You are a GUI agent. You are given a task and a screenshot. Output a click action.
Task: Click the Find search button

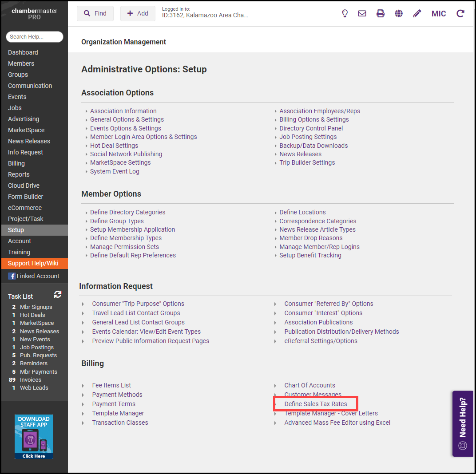point(95,13)
